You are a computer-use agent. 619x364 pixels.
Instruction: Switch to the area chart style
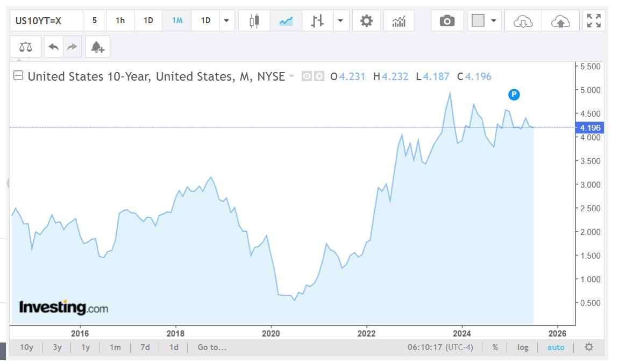coord(286,21)
